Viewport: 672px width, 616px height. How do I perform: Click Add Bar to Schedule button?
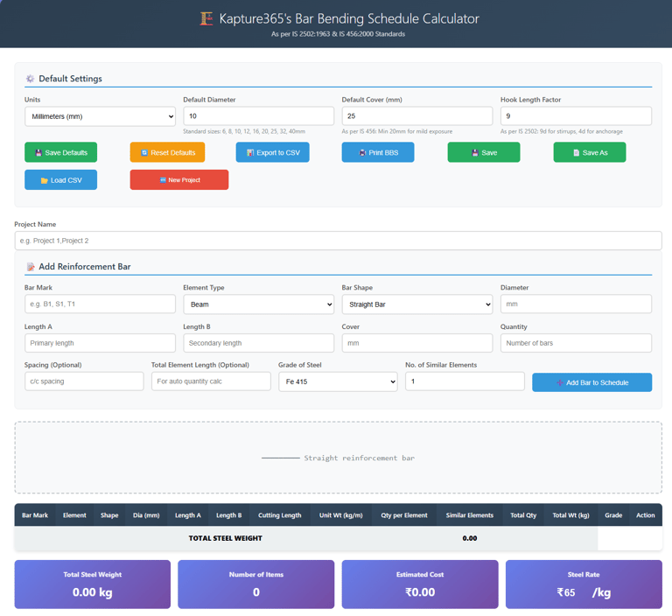(x=591, y=382)
